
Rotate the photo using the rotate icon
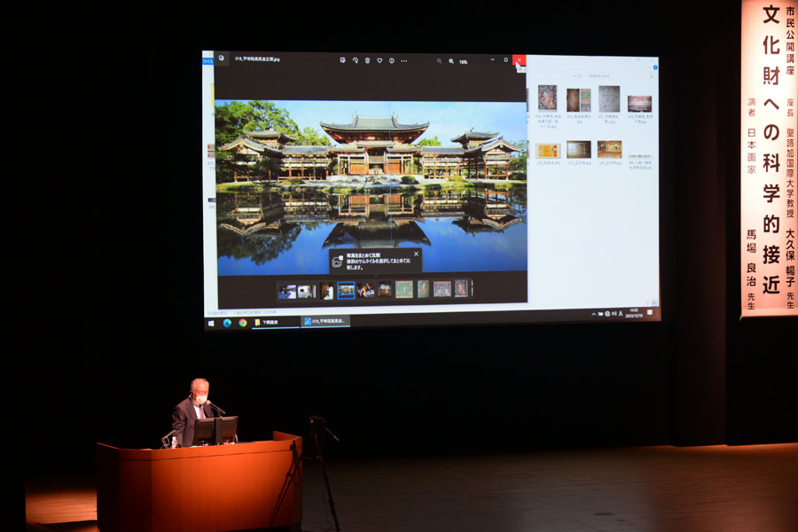click(355, 60)
